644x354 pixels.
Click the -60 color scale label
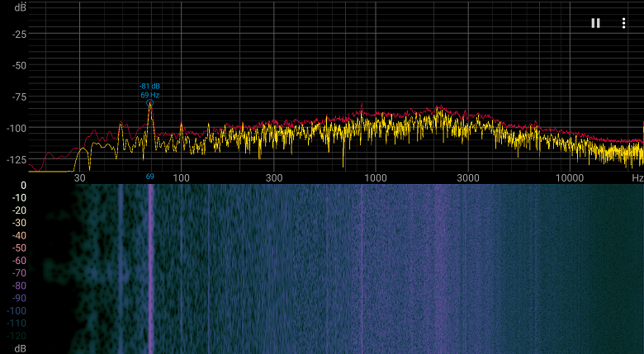[x=19, y=261]
